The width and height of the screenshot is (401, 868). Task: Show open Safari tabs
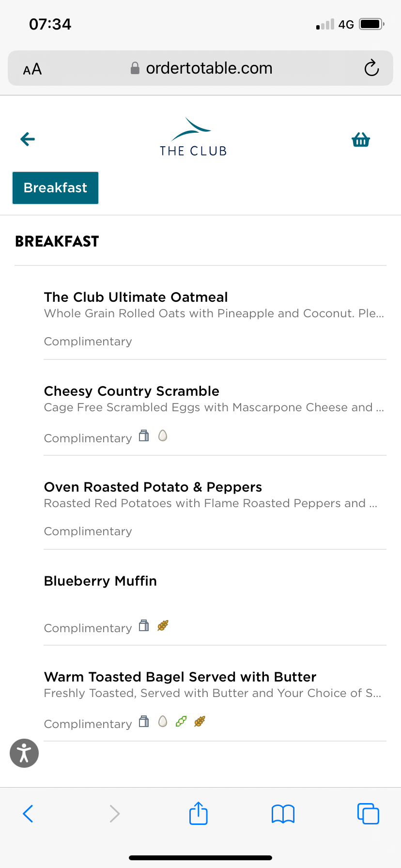tap(368, 813)
